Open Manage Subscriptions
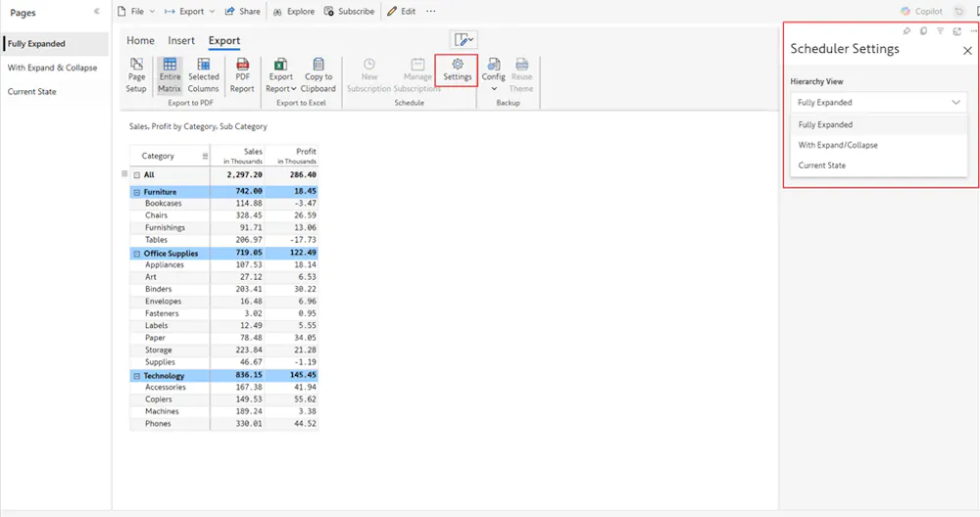The width and height of the screenshot is (980, 517). click(416, 75)
